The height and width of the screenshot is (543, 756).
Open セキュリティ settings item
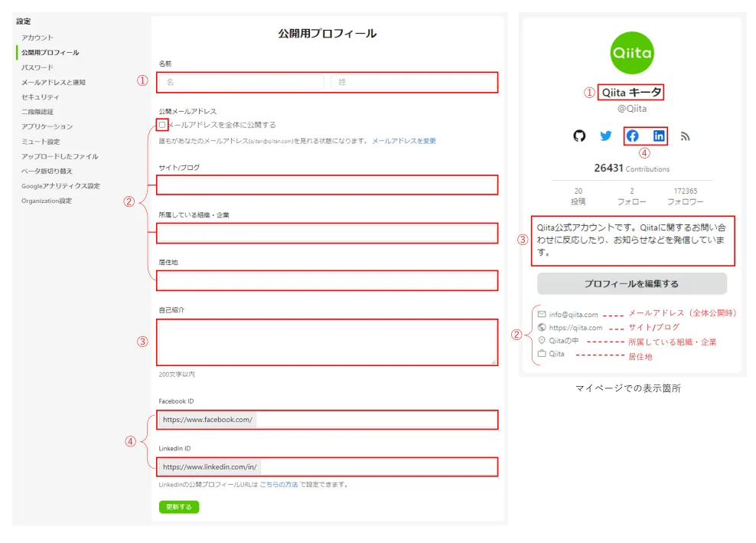[x=40, y=97]
